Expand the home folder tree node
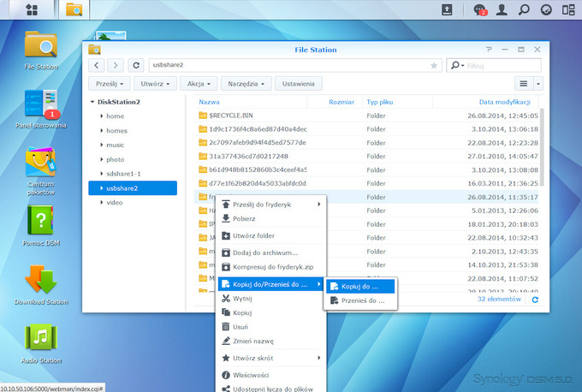Screen dimensions: 582x392 coord(101,116)
